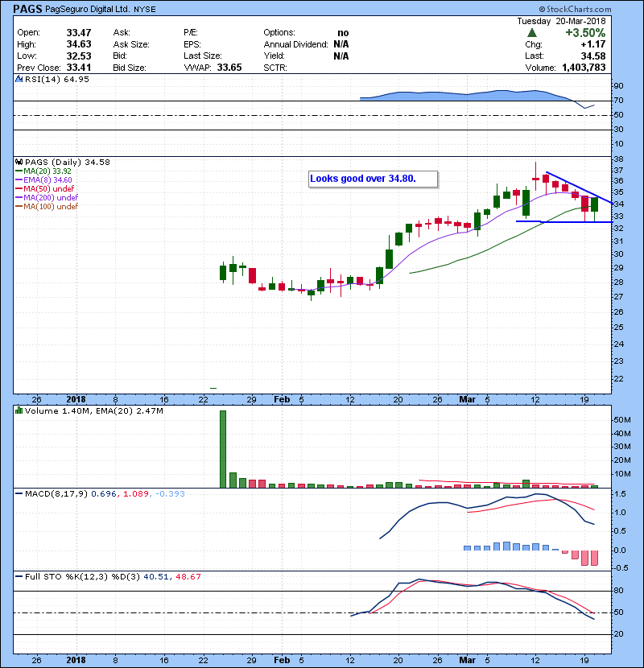
Task: Click the PAGS (Daily) candlestick icon
Action: point(19,162)
